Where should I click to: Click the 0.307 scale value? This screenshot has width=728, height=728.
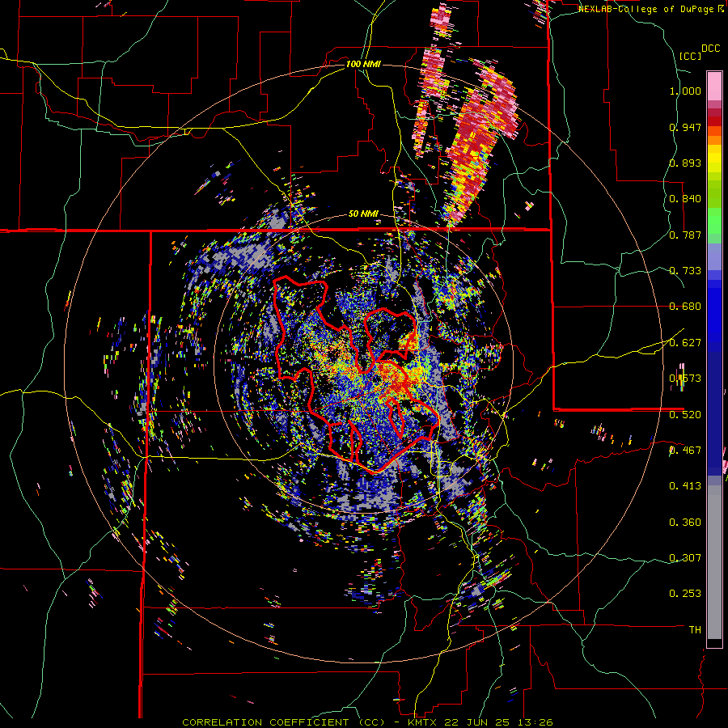pos(685,557)
